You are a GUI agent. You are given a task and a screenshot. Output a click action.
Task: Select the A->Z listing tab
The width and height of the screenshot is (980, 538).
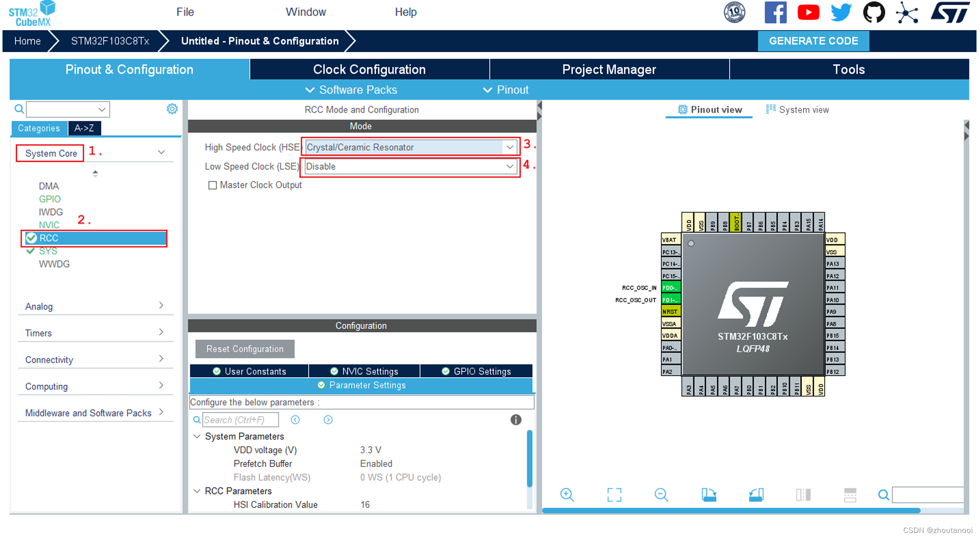84,128
